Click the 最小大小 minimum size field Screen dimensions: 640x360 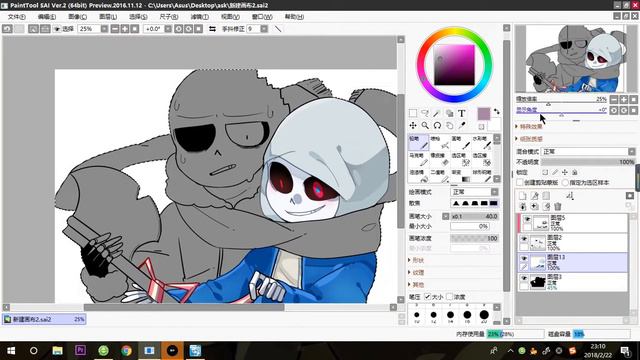(469, 226)
